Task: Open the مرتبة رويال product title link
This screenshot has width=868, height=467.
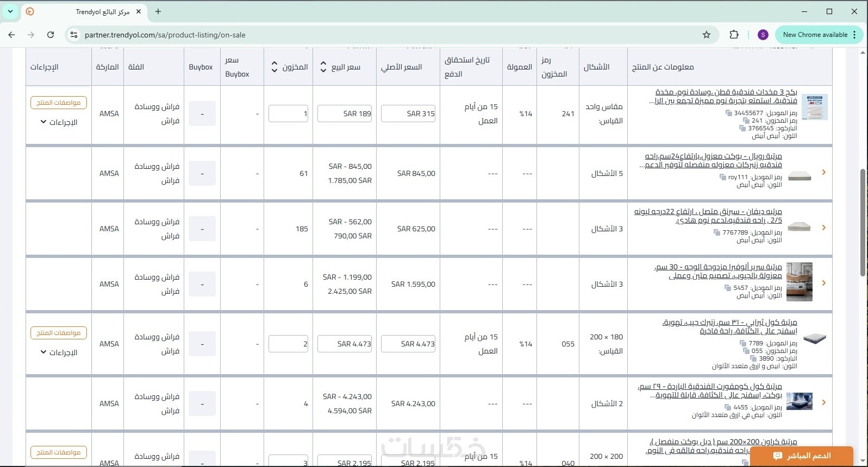Action: (x=710, y=160)
